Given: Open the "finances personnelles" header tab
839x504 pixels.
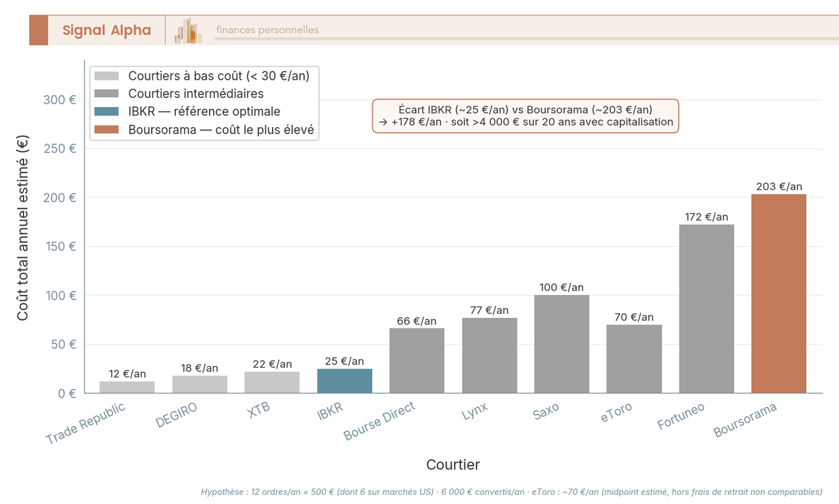Looking at the screenshot, I should 266,30.
